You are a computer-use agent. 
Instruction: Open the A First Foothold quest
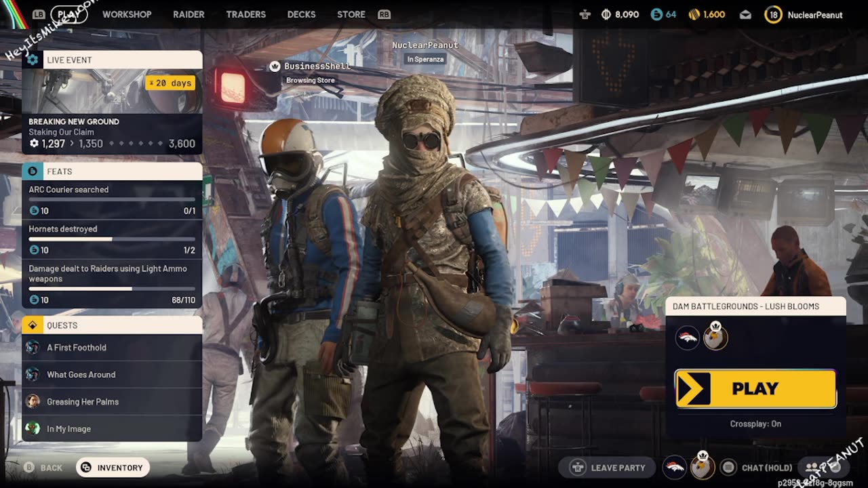(112, 348)
